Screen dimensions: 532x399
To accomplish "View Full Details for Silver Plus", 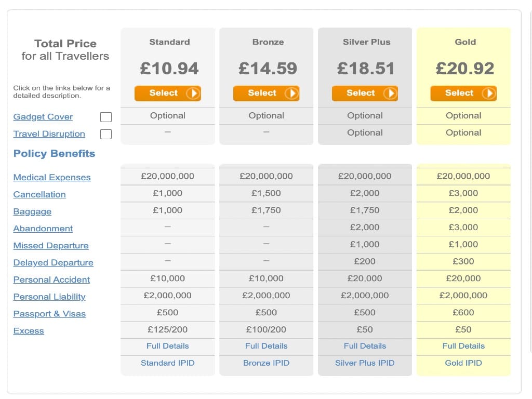I will tap(365, 345).
